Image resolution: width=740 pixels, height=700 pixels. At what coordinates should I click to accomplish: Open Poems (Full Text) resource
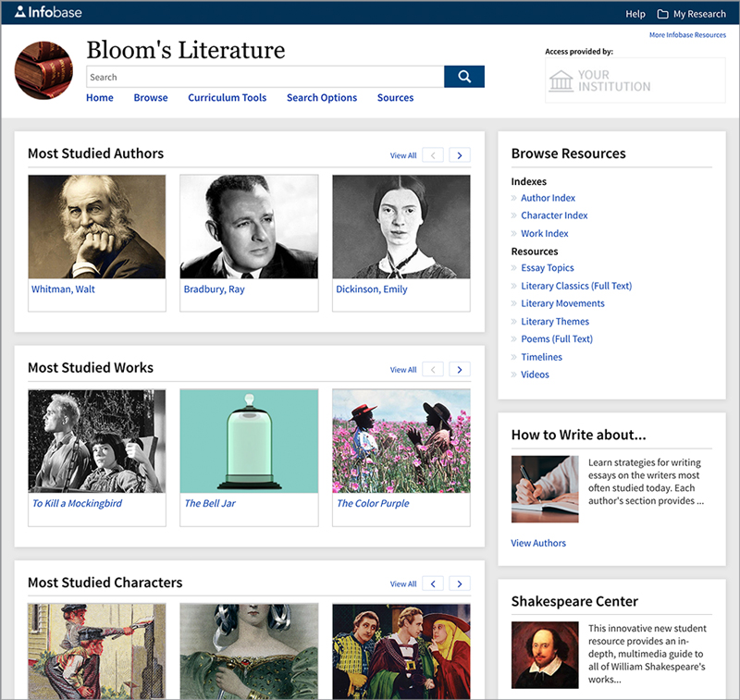point(557,338)
